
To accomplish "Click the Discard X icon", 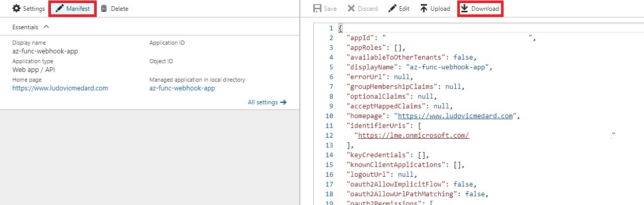I will pos(351,9).
